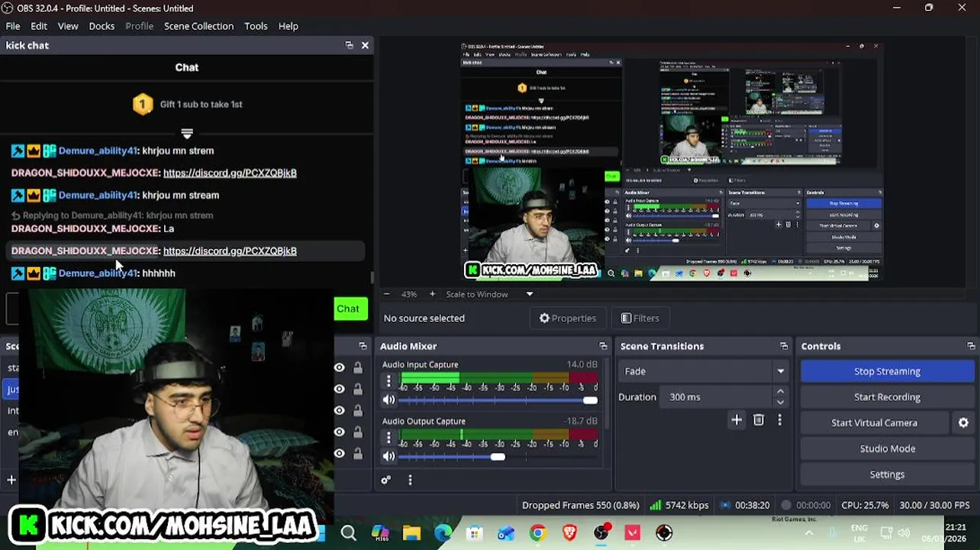Open Audio Mixer bottom three-dot menu
This screenshot has width=980, height=550.
tap(410, 480)
